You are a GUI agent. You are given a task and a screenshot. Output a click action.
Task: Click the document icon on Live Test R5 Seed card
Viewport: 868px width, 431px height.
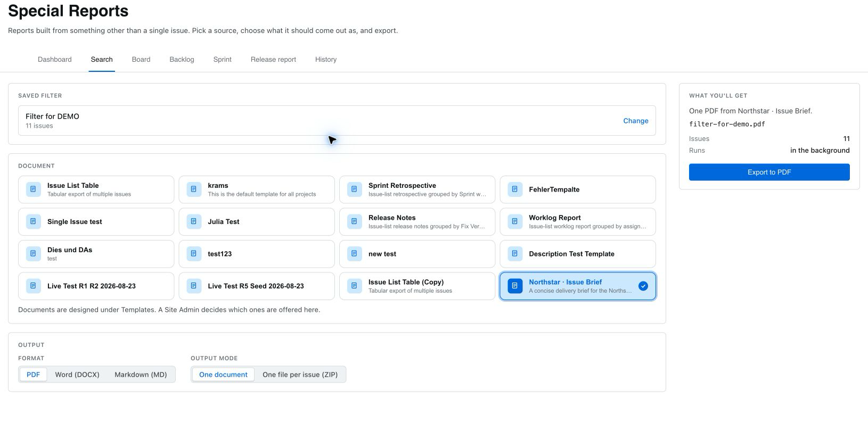tap(194, 286)
